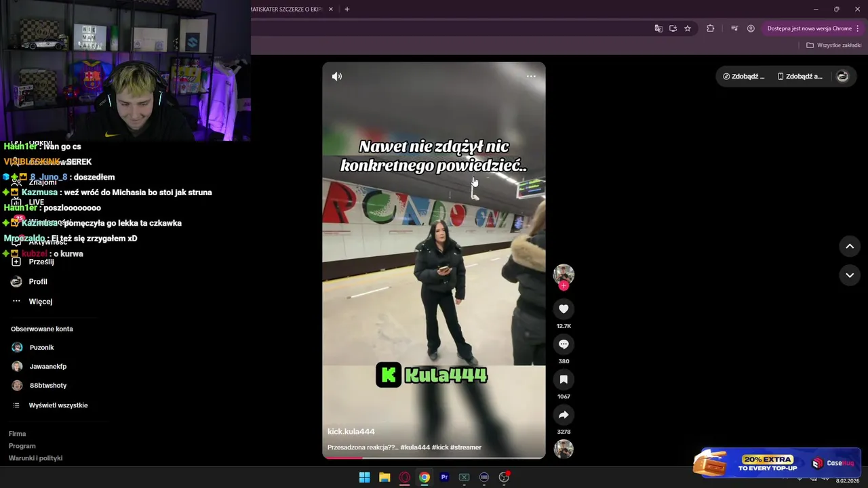This screenshot has width=868, height=488.
Task: Close the current Chrome tab
Action: pos(331,9)
